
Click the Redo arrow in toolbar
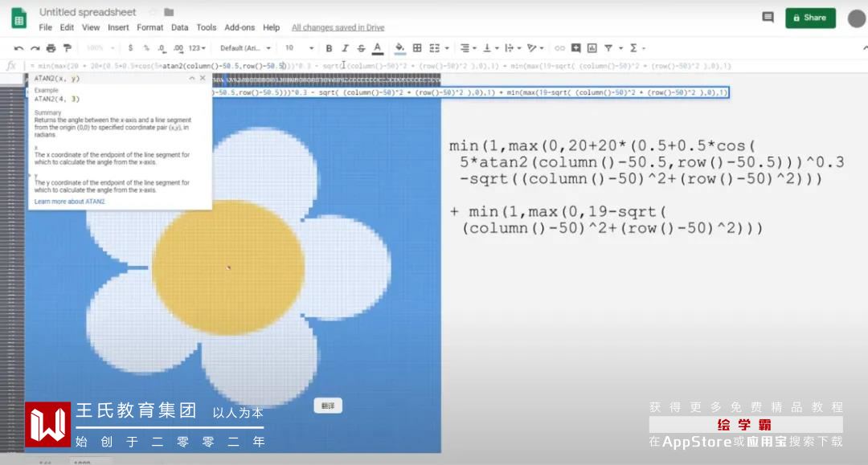tap(35, 49)
